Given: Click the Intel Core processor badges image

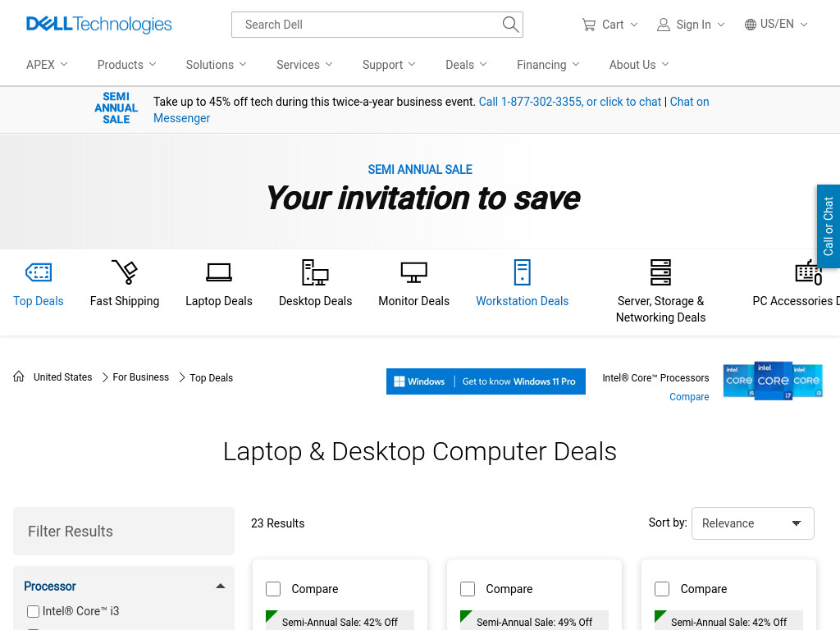Looking at the screenshot, I should [x=773, y=381].
